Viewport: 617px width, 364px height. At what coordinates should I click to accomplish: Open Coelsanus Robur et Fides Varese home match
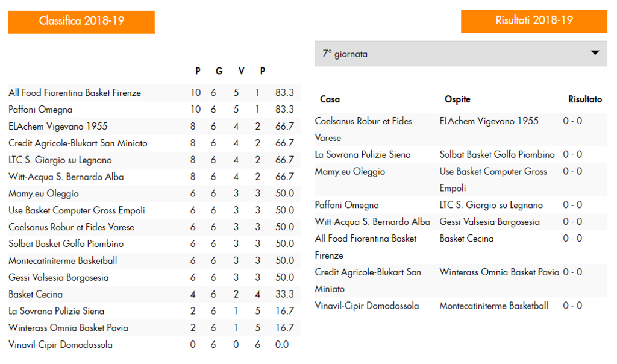point(363,130)
